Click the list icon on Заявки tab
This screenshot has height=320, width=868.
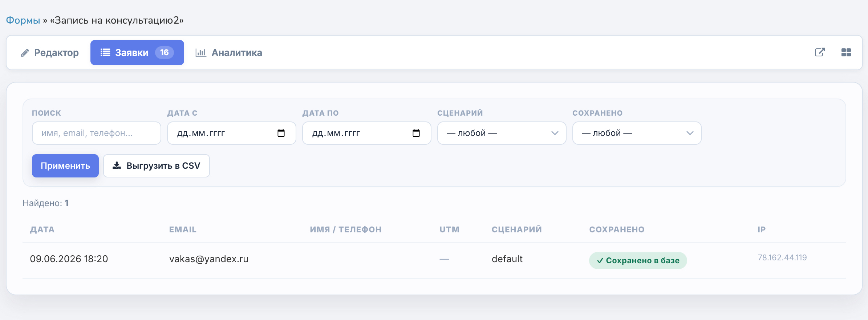[105, 52]
